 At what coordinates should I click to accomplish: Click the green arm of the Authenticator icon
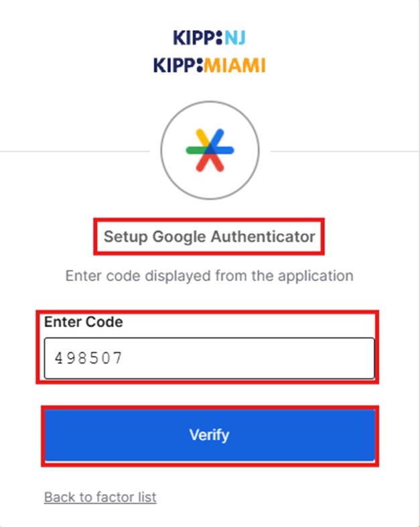(194, 151)
